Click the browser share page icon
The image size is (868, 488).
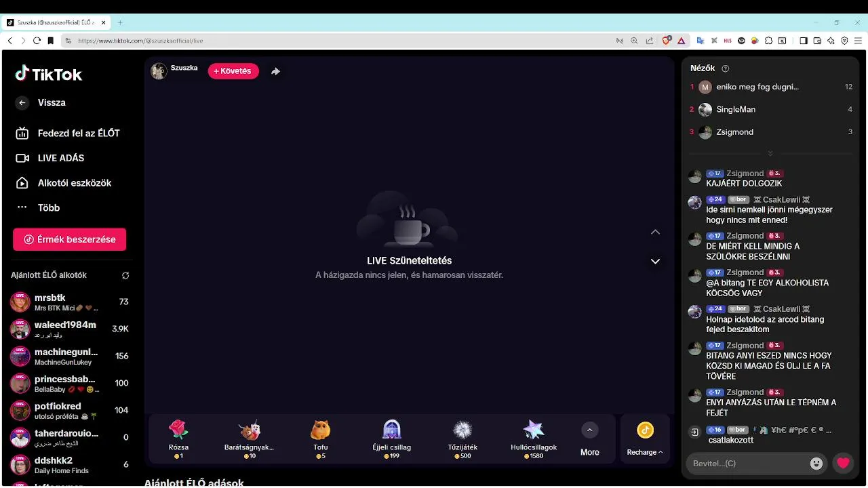(x=650, y=41)
